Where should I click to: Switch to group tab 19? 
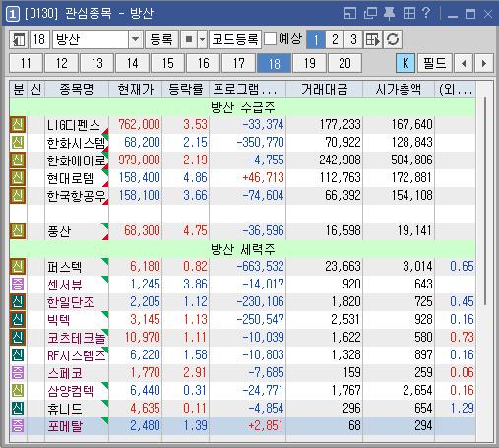[309, 63]
